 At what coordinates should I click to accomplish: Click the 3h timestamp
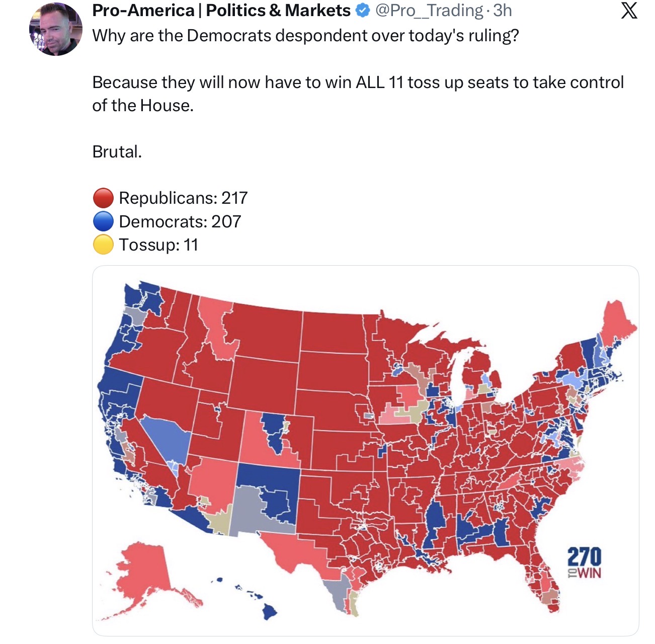tap(503, 11)
